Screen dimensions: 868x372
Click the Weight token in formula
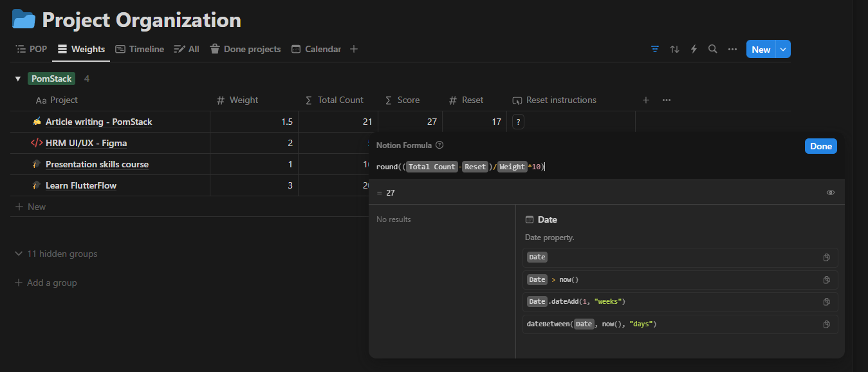512,167
